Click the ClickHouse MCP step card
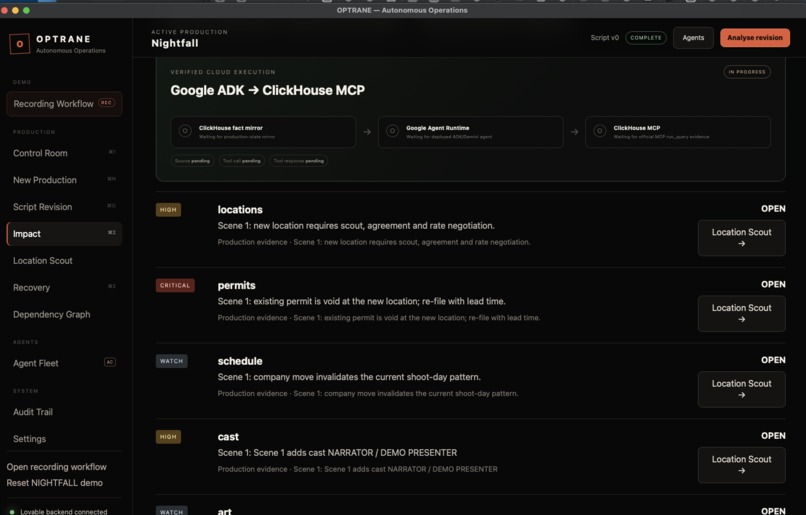Viewport: 806px width, 515px height. pos(677,132)
